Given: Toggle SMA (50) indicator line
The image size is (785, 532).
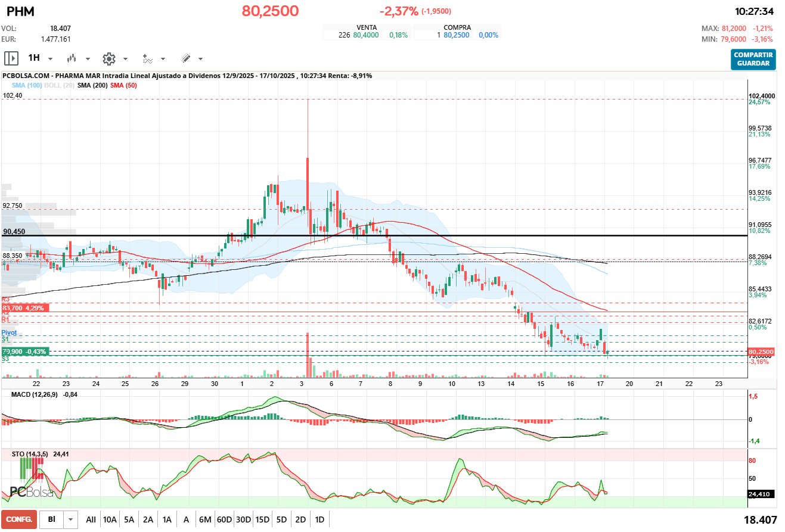Looking at the screenshot, I should pos(123,86).
